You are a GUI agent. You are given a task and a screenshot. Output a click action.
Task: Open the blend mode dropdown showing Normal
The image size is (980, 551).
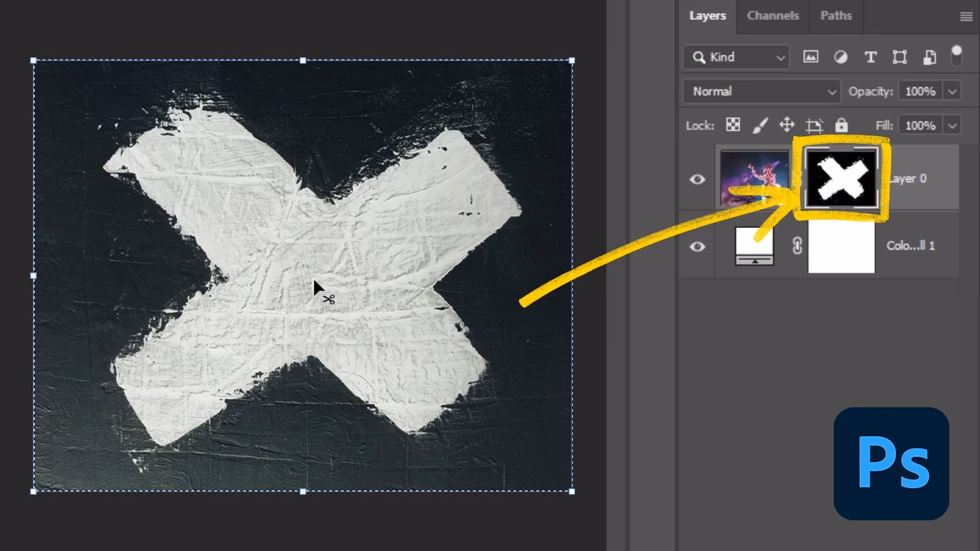tap(760, 91)
